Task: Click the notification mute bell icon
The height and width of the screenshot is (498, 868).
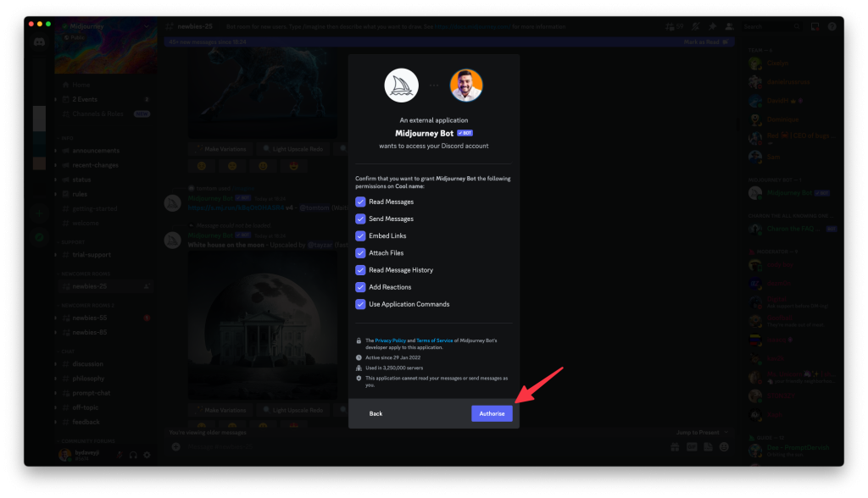Action: coord(696,26)
